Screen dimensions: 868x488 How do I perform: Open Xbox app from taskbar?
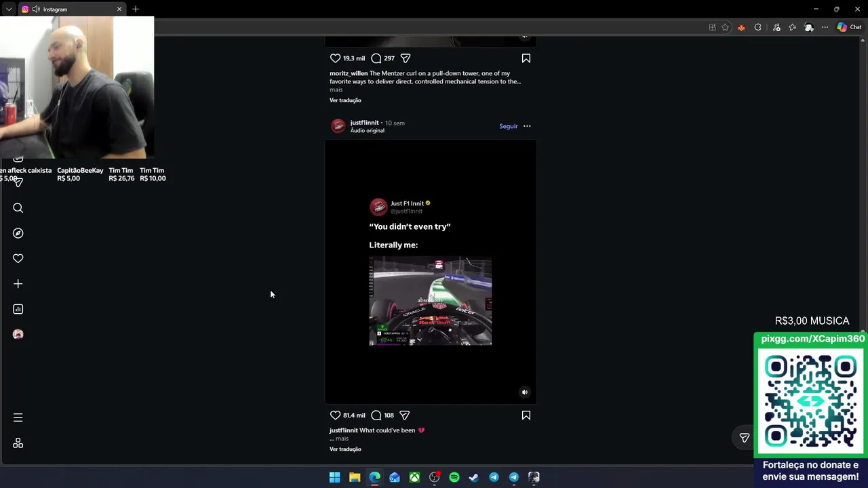click(414, 477)
